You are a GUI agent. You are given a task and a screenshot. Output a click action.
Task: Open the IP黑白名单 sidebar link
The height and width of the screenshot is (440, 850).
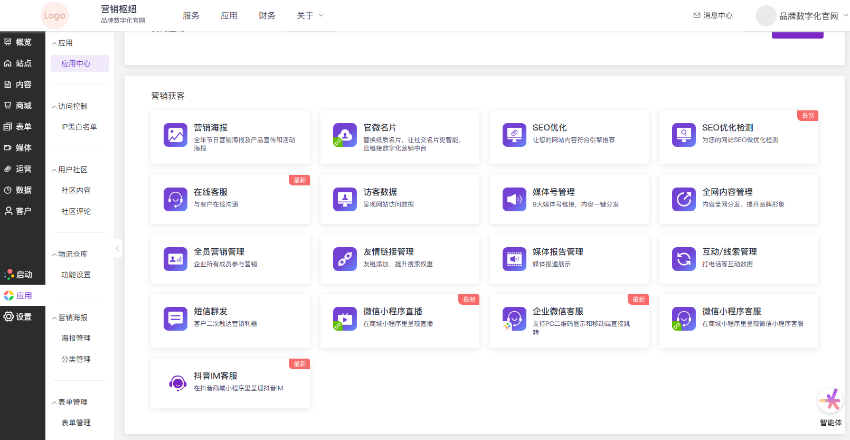[x=80, y=127]
